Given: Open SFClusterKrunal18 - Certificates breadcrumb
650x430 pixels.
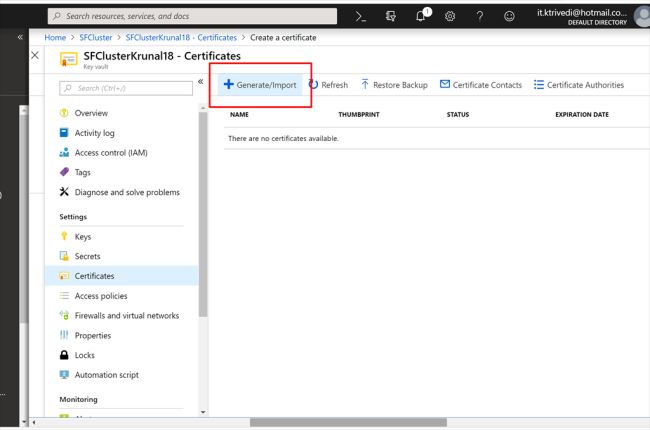Looking at the screenshot, I should coord(181,38).
